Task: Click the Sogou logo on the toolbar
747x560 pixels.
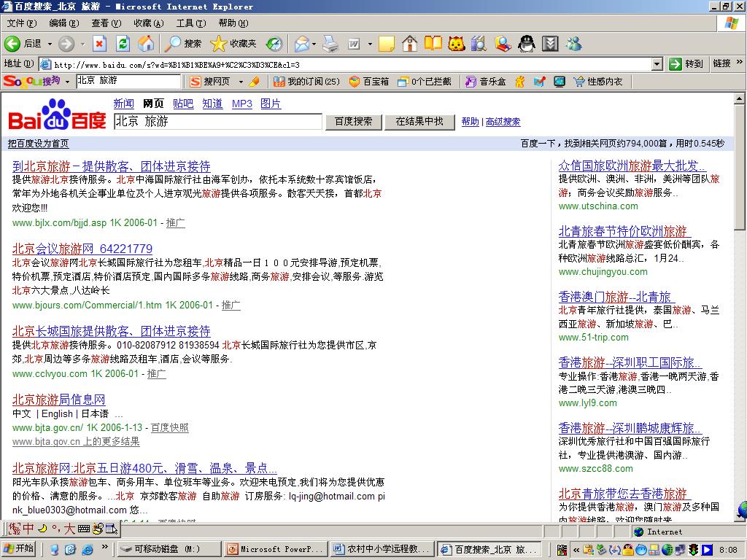Action: (x=31, y=82)
